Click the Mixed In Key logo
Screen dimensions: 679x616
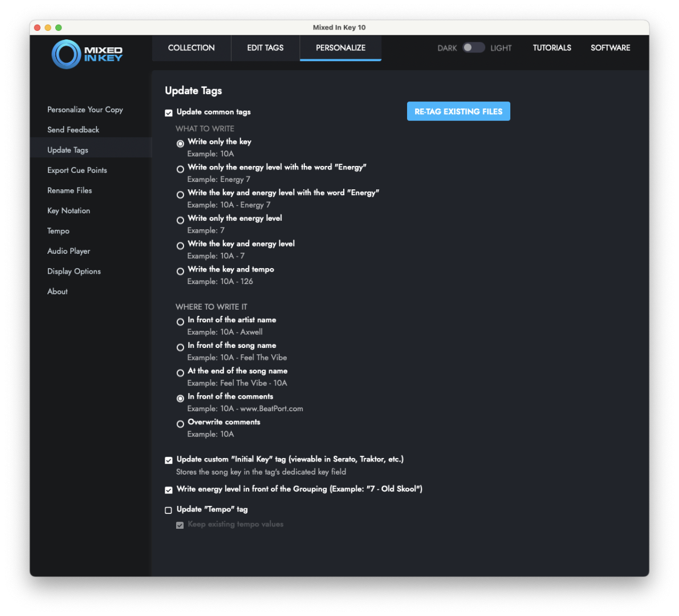coord(87,54)
